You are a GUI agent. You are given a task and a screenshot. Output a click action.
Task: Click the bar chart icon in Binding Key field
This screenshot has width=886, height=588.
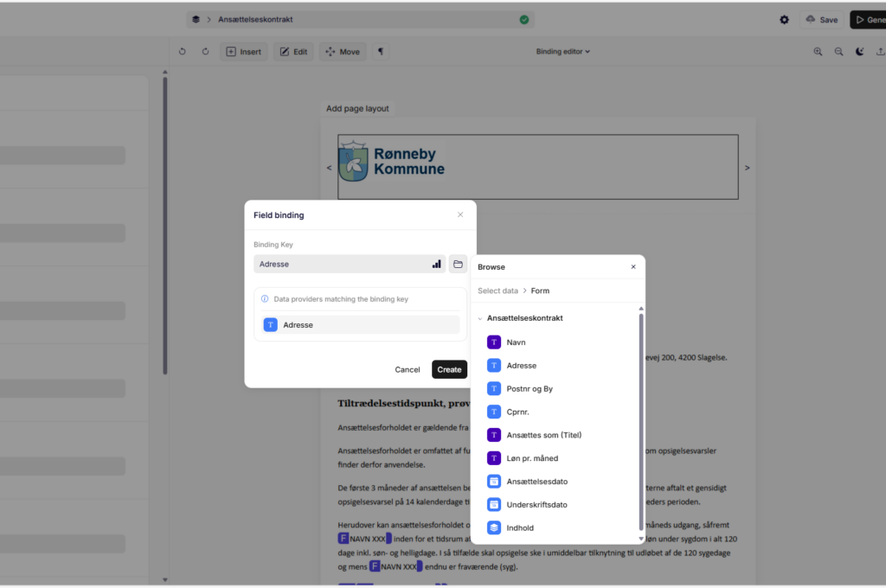436,264
